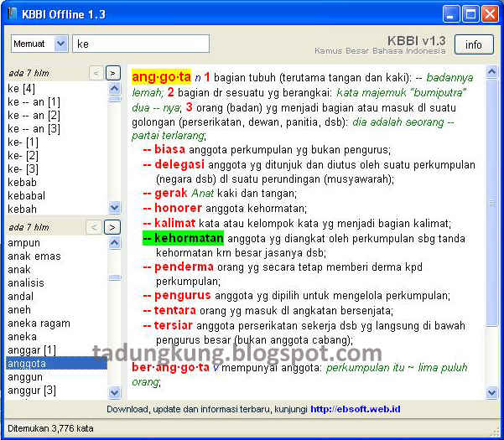
Task: Go to next page of upper word list
Action: pos(112,73)
